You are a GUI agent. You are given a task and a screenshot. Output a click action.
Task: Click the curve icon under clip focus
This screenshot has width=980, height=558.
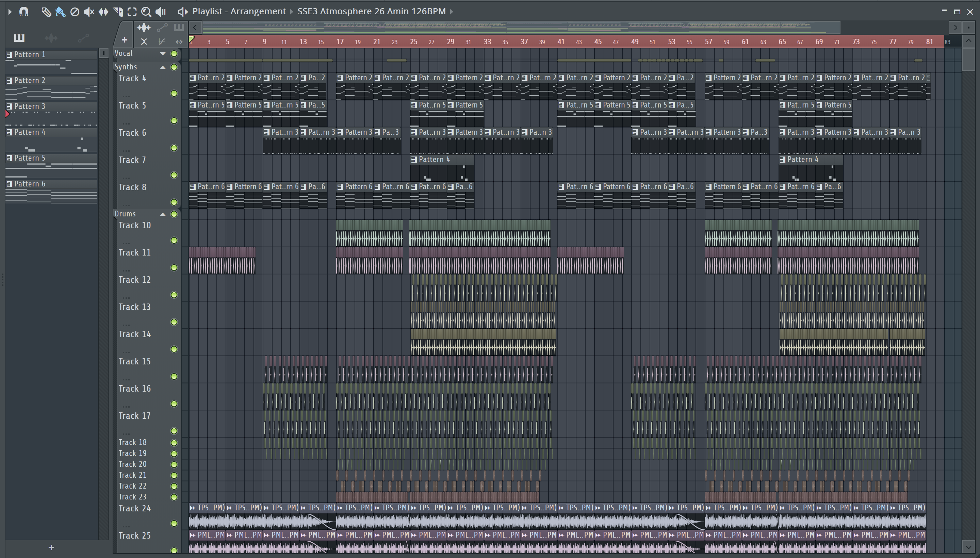point(162,42)
